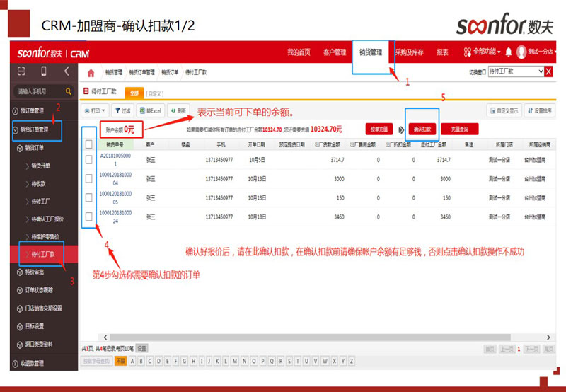Image resolution: width=566 pixels, height=392 pixels.
Task: Select 待付工厂款 in the sidebar
Action: [43, 253]
